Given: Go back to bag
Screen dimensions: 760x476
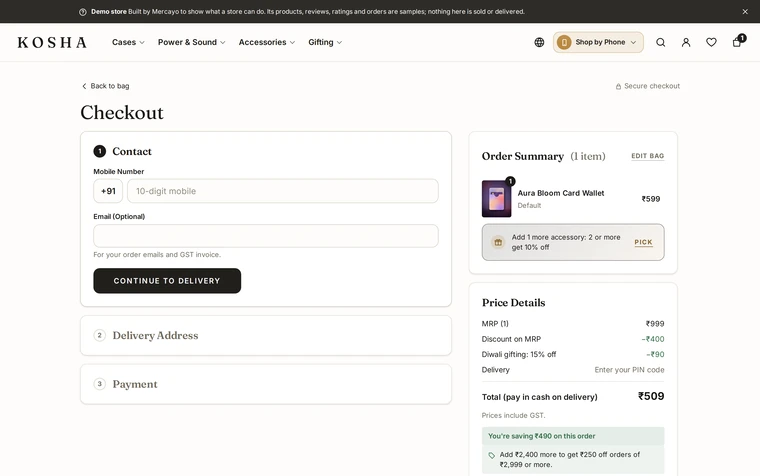Looking at the screenshot, I should [x=105, y=86].
